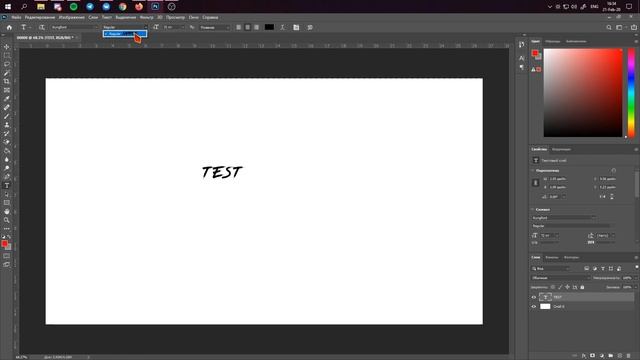This screenshot has height=360, width=640.
Task: Select the Gradient tool
Action: pyautogui.click(x=7, y=151)
